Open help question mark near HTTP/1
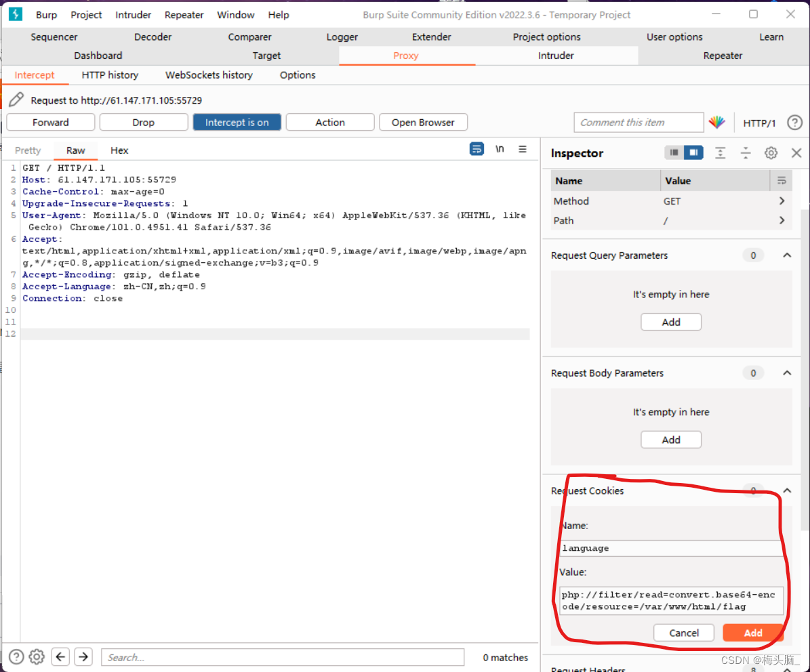Image resolution: width=810 pixels, height=672 pixels. (794, 123)
